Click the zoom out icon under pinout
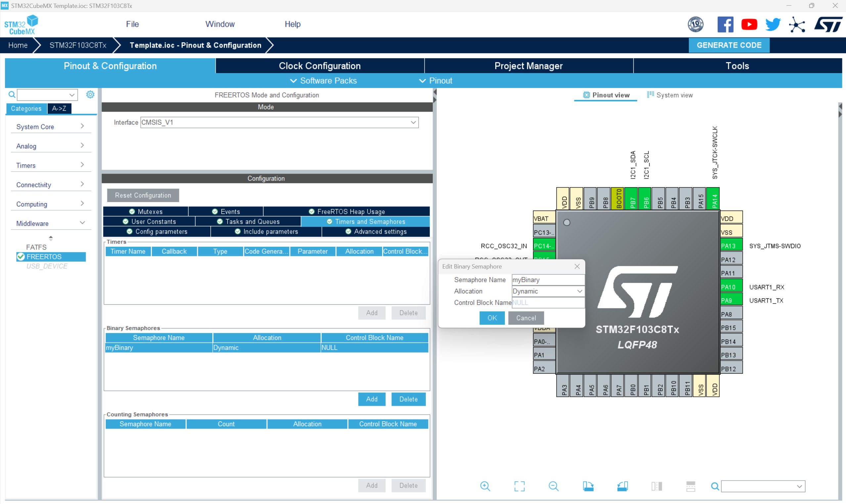This screenshot has height=504, width=846. pos(554,486)
